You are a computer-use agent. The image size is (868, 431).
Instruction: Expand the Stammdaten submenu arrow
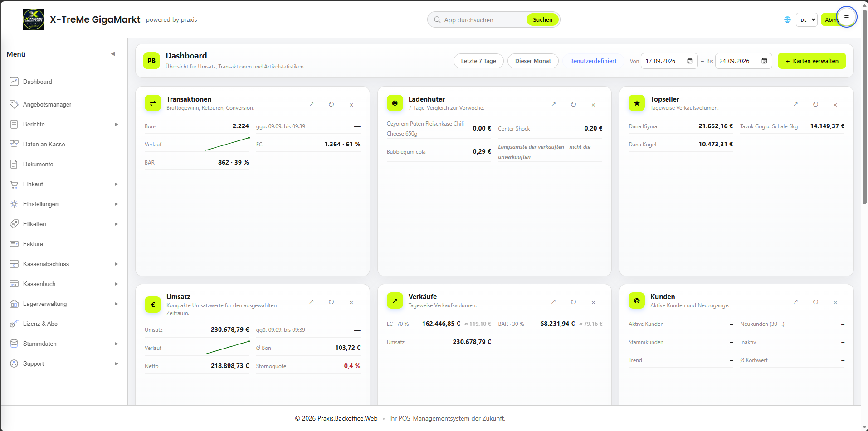[x=117, y=344]
